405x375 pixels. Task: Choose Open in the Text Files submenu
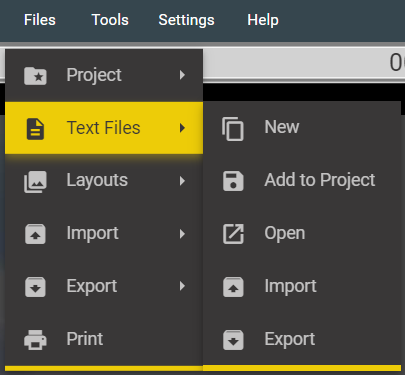tap(285, 234)
